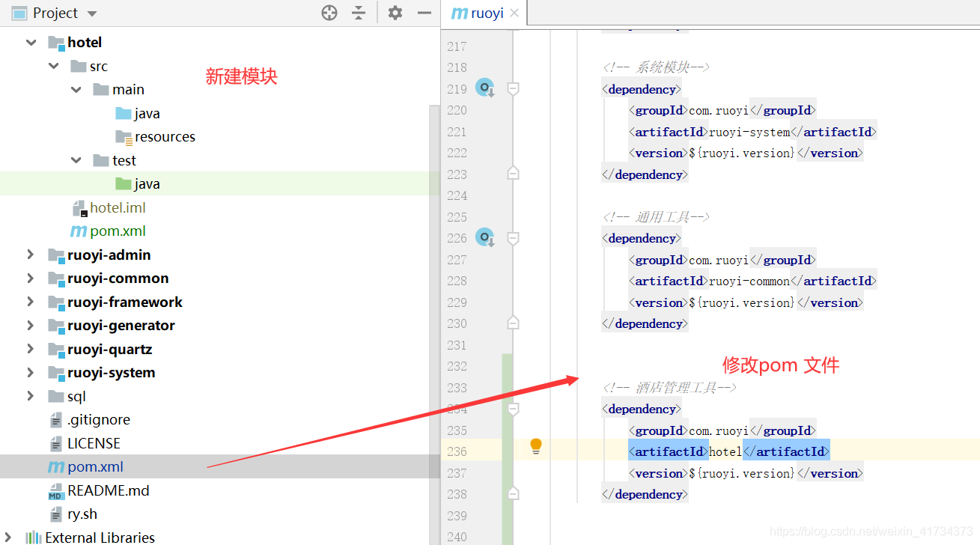
Task: Click the 酒店管理工具 comment line
Action: pyautogui.click(x=670, y=388)
